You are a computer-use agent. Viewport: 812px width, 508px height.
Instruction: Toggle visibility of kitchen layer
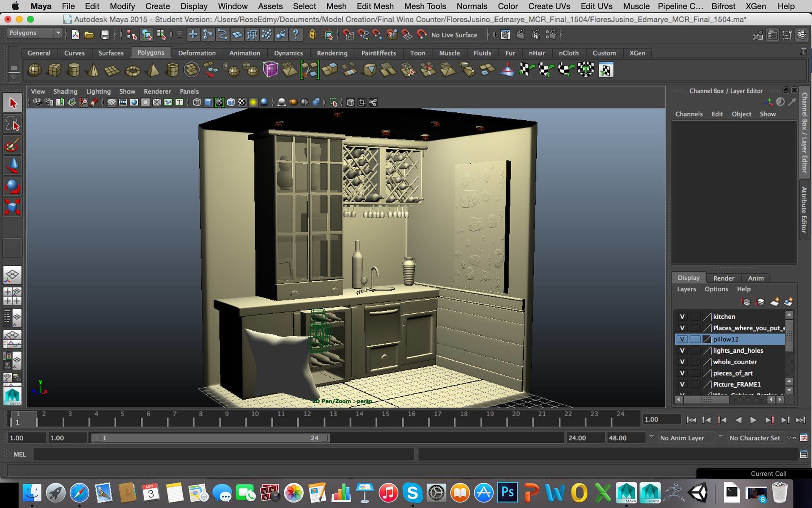(682, 317)
